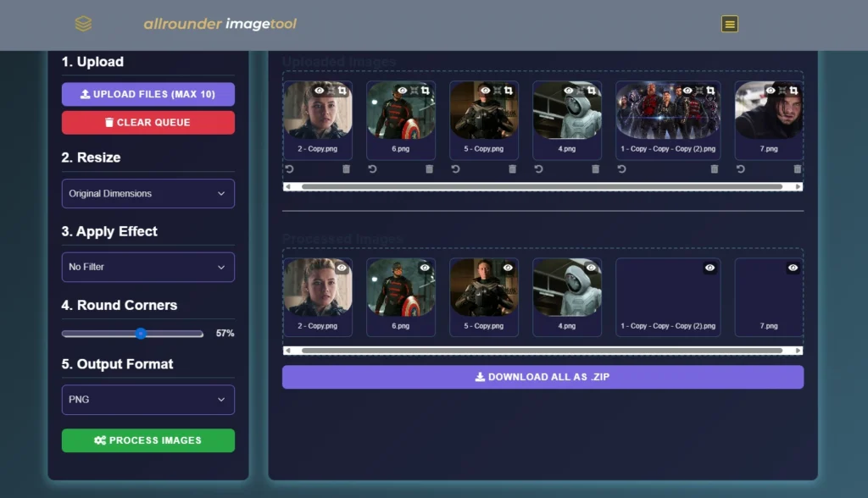Viewport: 868px width, 498px height.
Task: Toggle preview eye on uploaded 5 - Copy.png
Action: click(x=486, y=90)
